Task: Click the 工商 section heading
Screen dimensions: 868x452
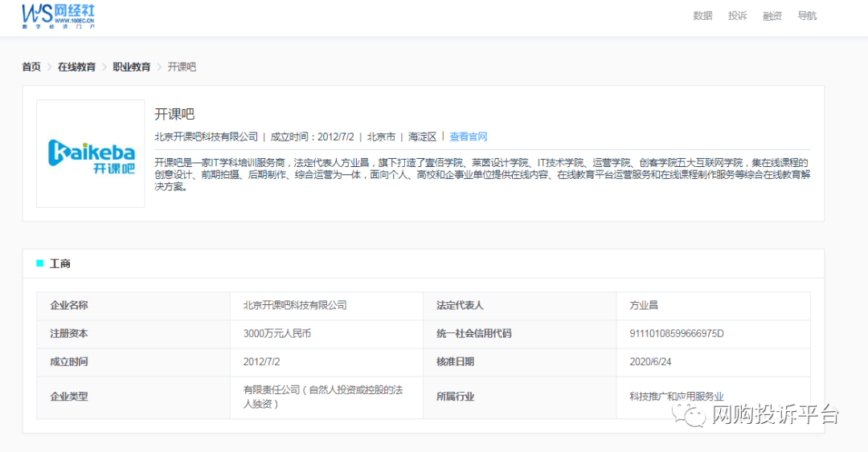Action: (x=59, y=264)
